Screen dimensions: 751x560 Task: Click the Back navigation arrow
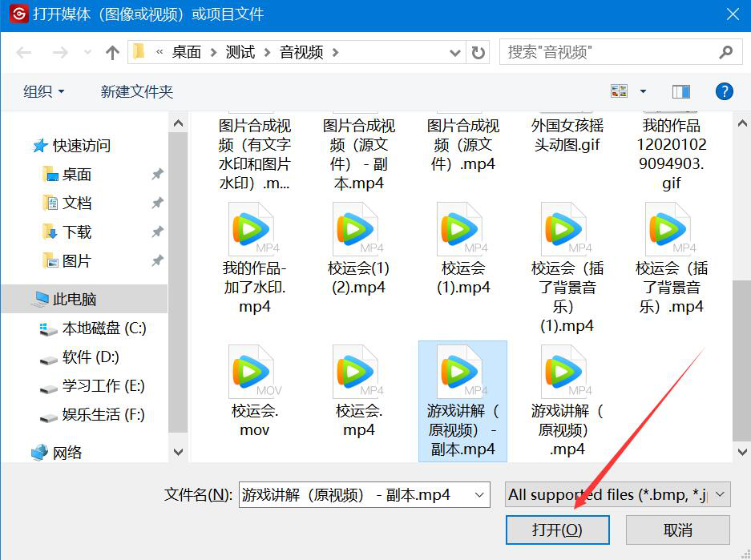pyautogui.click(x=23, y=52)
